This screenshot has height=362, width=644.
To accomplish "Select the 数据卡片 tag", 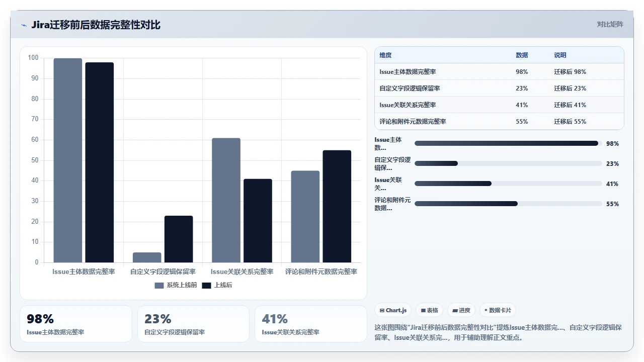I will 498,310.
